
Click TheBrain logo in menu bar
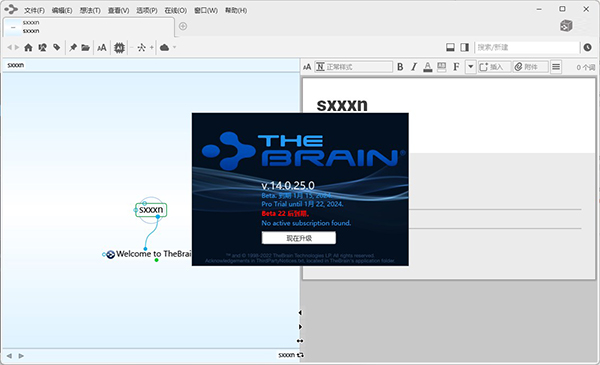11,9
